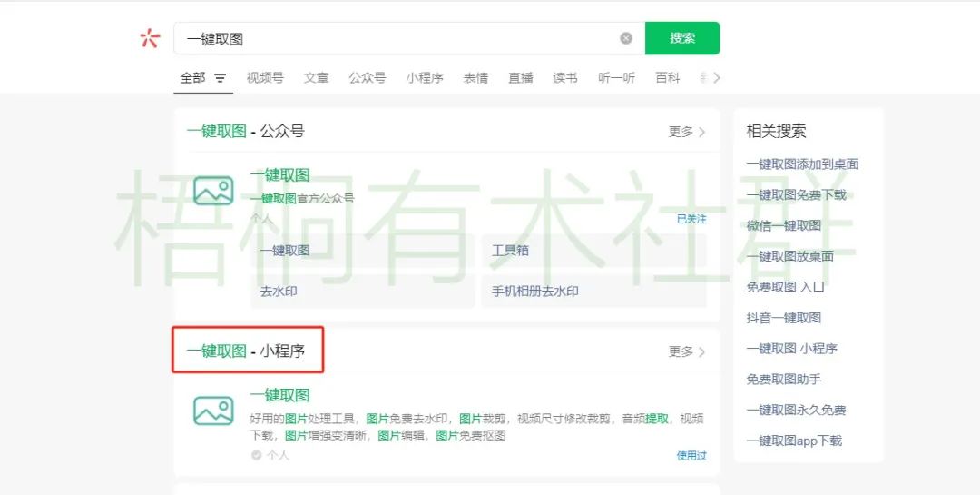Search related 一键取图永久免费
Viewport: 980px width, 495px height.
click(x=797, y=411)
